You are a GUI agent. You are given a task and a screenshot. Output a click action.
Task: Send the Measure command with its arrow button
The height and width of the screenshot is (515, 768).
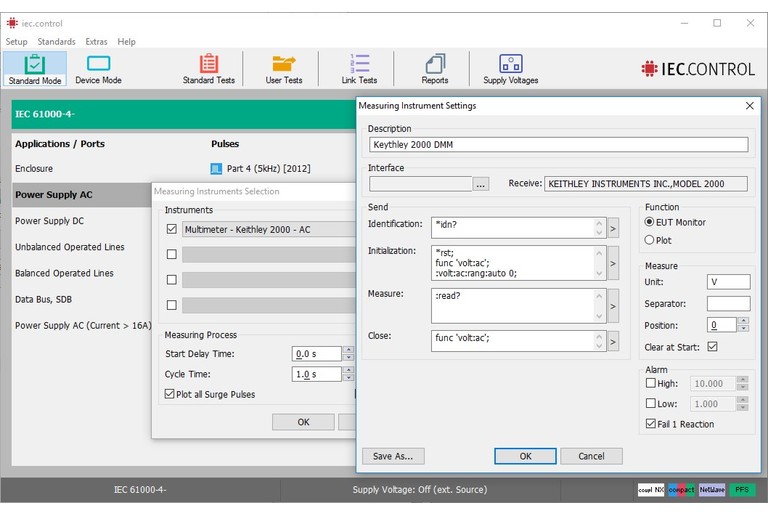(x=613, y=306)
